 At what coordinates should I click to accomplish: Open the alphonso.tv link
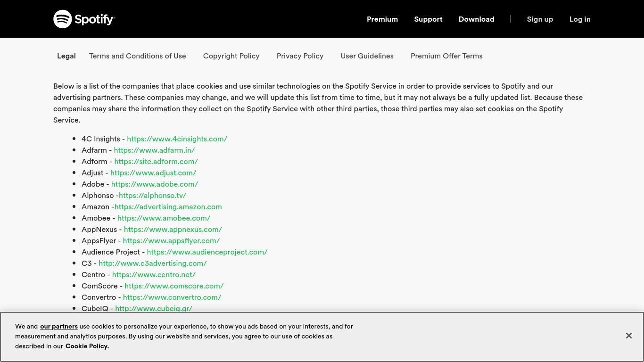click(152, 195)
